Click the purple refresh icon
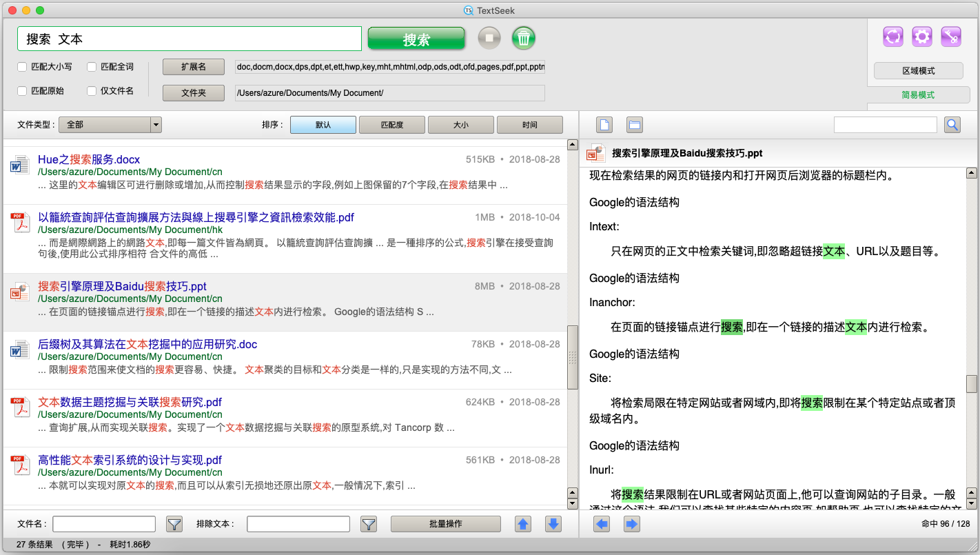980x555 pixels. pos(893,37)
